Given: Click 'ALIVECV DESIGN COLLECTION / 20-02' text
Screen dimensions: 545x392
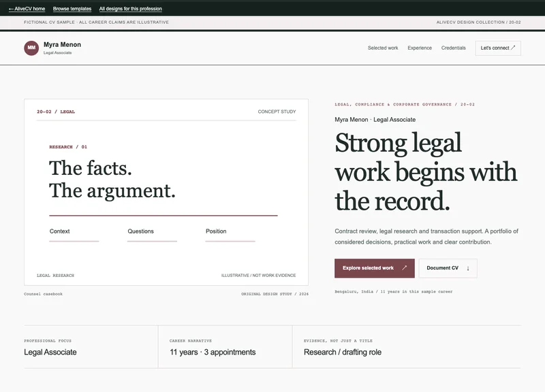Looking at the screenshot, I should click(x=478, y=22).
